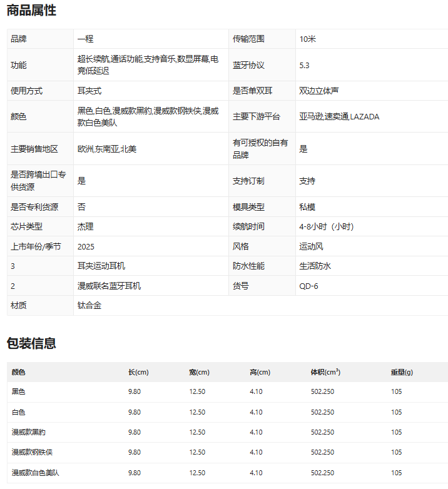The width and height of the screenshot is (448, 489).
Task: Click the 颜色 column header in packaging table
Action: coord(19,372)
